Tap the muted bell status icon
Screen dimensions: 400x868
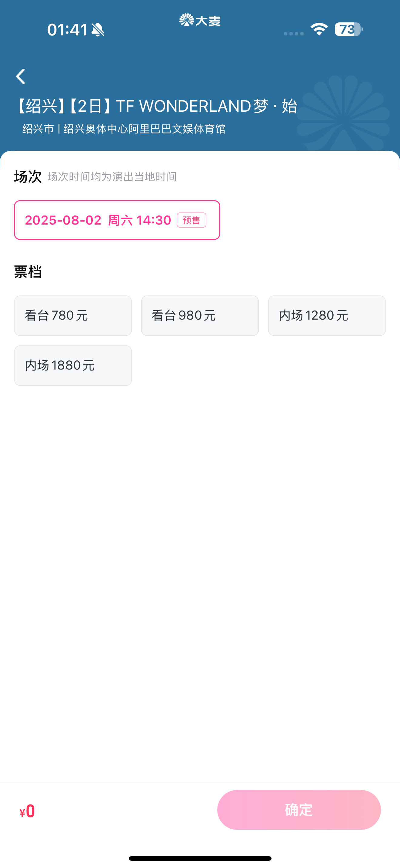(98, 30)
